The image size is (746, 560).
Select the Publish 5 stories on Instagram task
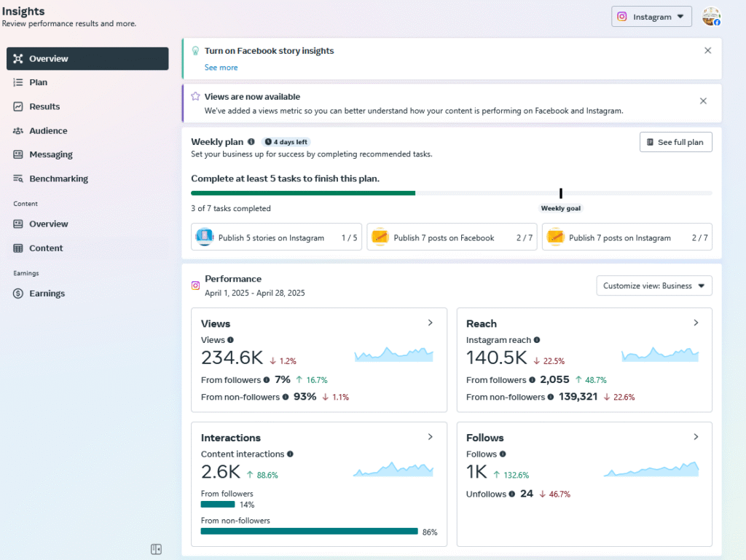[x=276, y=237]
